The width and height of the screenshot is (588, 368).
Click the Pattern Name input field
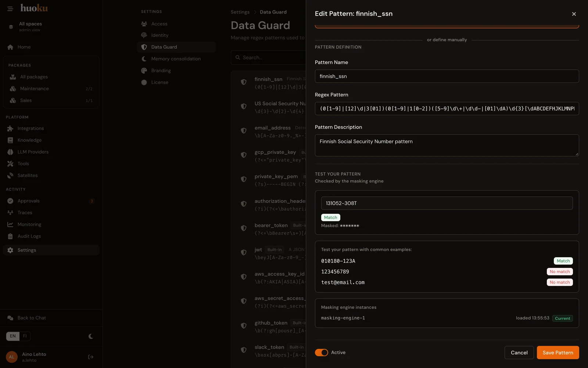447,76
